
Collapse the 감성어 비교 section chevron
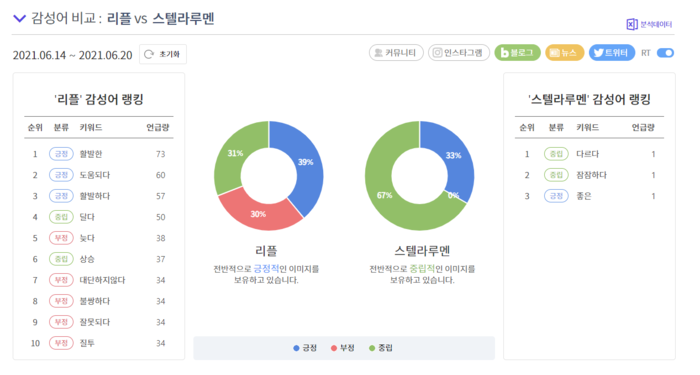pyautogui.click(x=20, y=18)
